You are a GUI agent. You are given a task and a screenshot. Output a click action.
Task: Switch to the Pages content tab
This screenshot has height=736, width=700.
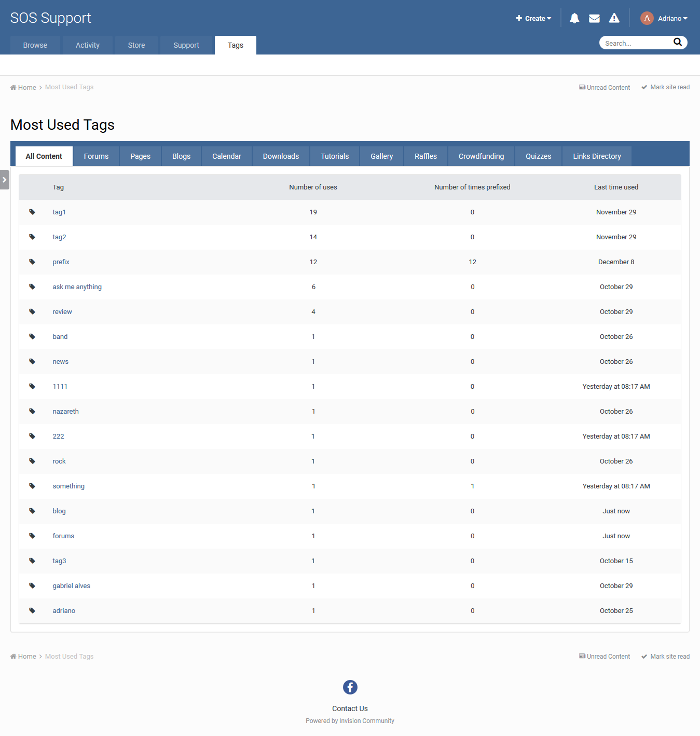(x=140, y=156)
